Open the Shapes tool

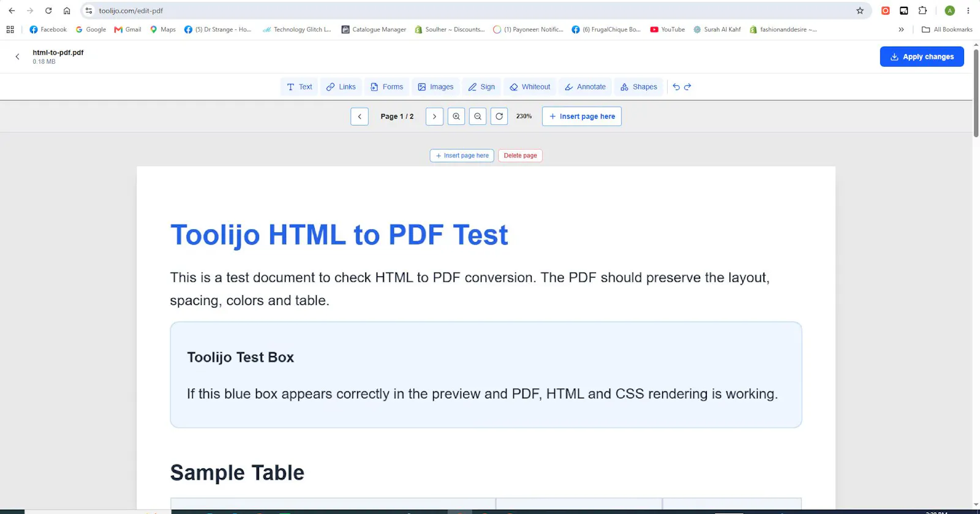pyautogui.click(x=639, y=87)
